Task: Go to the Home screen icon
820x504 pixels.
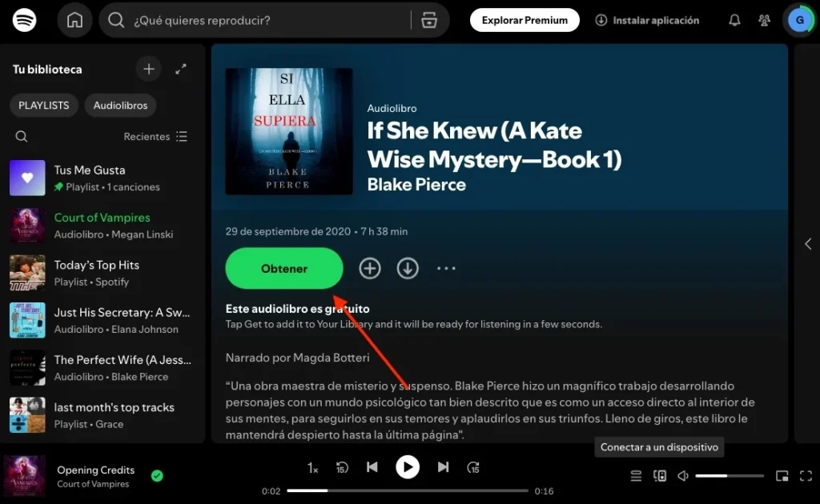Action: pos(74,20)
